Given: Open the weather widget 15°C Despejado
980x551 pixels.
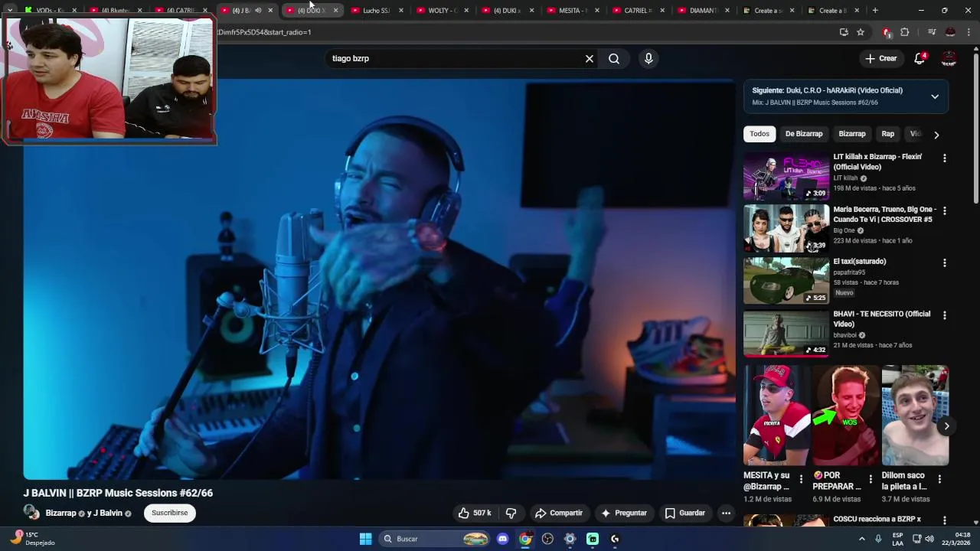Looking at the screenshot, I should 32,539.
